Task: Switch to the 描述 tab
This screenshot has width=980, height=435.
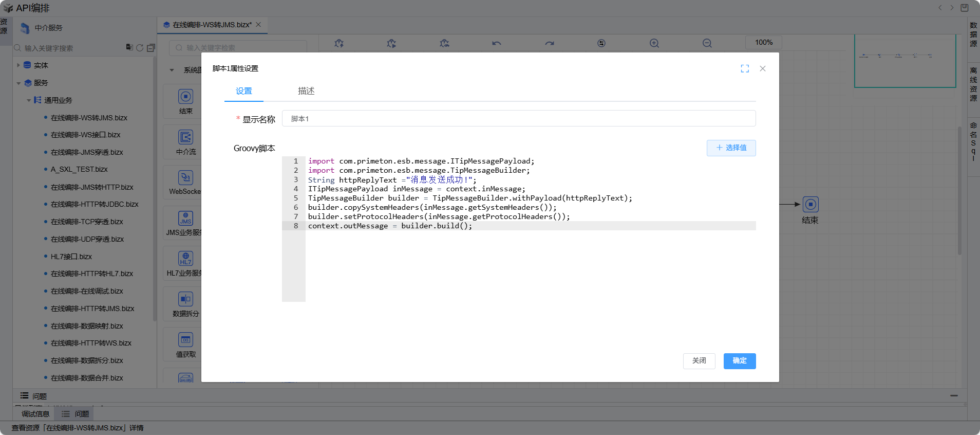Action: pyautogui.click(x=306, y=91)
